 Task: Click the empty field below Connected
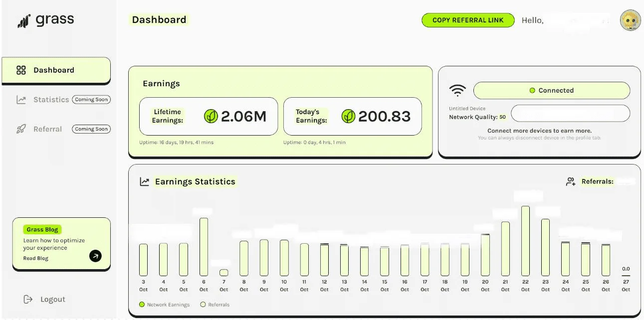571,113
